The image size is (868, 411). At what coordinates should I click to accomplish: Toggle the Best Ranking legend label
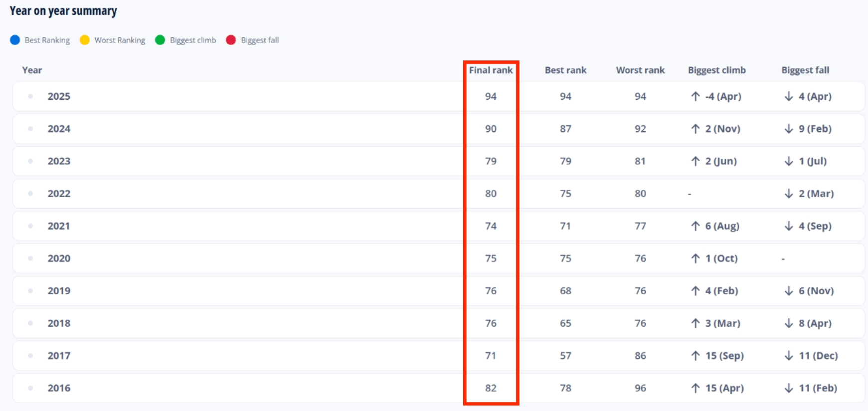(47, 40)
